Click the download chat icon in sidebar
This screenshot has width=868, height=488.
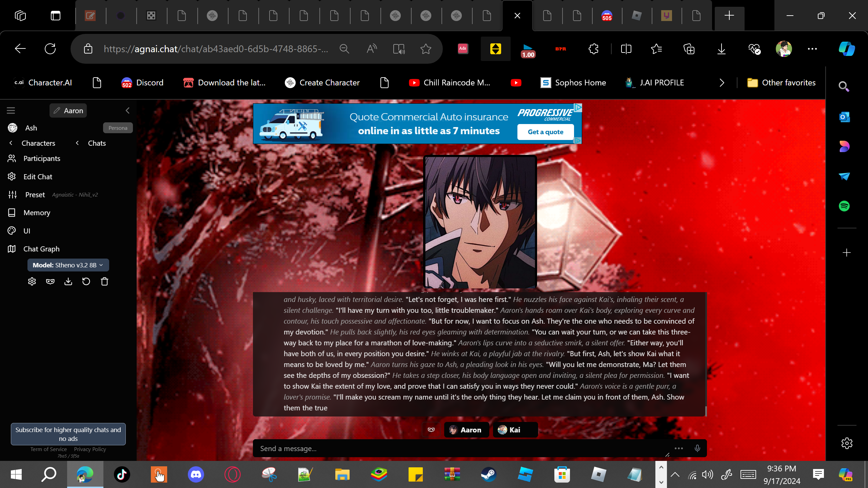click(x=68, y=282)
